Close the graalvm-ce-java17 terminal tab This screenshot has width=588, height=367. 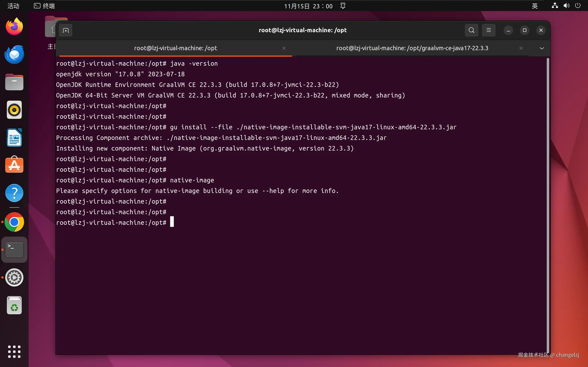tap(521, 48)
